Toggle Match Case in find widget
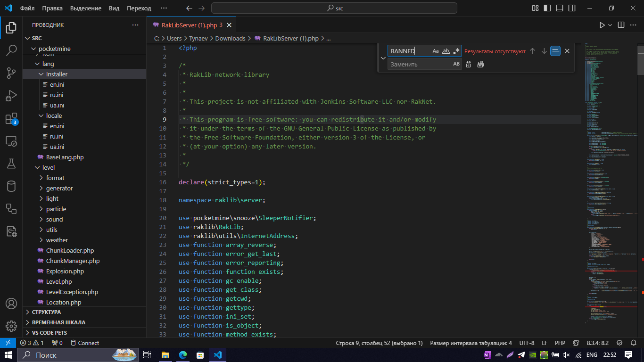This screenshot has width=644, height=362. pos(436,51)
